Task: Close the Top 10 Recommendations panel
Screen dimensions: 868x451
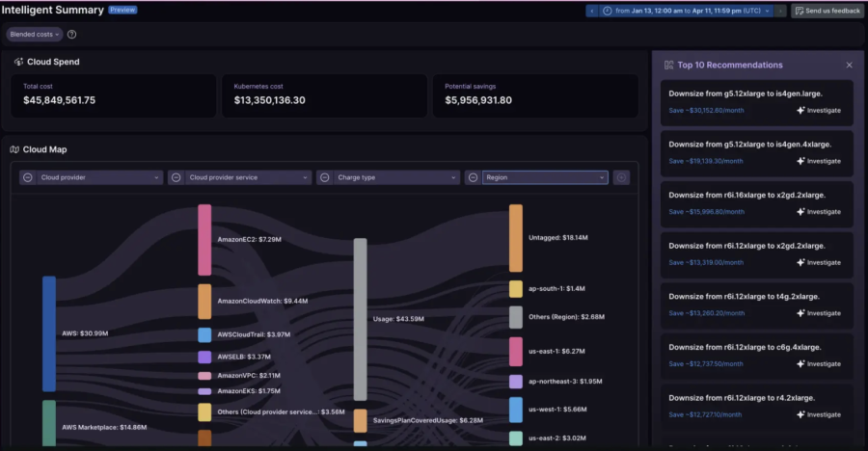Action: (849, 66)
